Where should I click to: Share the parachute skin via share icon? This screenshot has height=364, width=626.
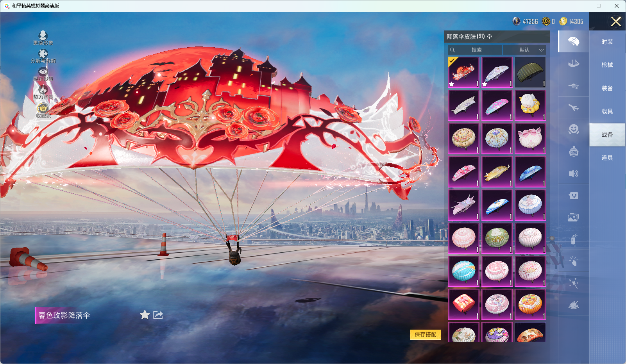click(x=158, y=315)
